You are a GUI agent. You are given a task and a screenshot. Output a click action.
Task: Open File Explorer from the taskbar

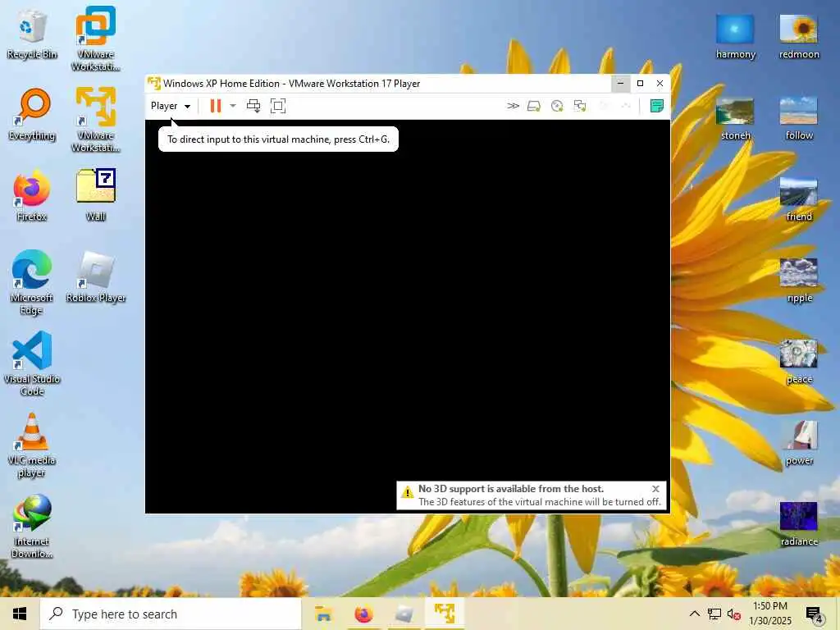click(323, 614)
